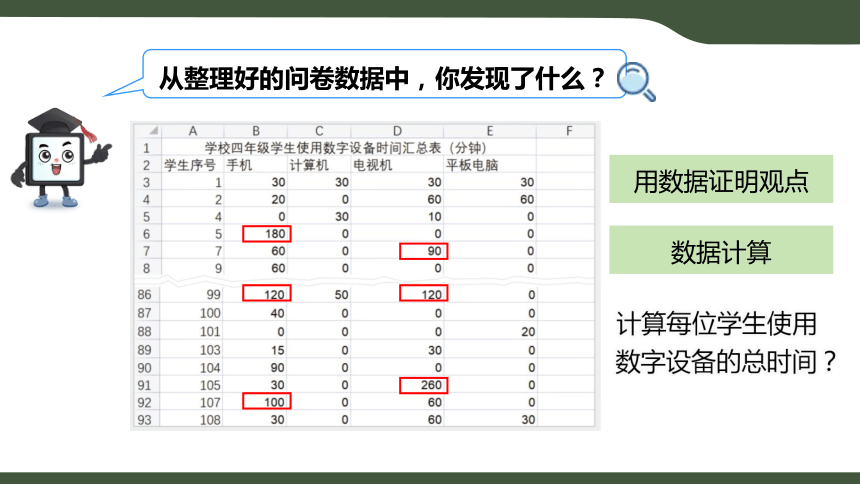Select column header C

(319, 131)
